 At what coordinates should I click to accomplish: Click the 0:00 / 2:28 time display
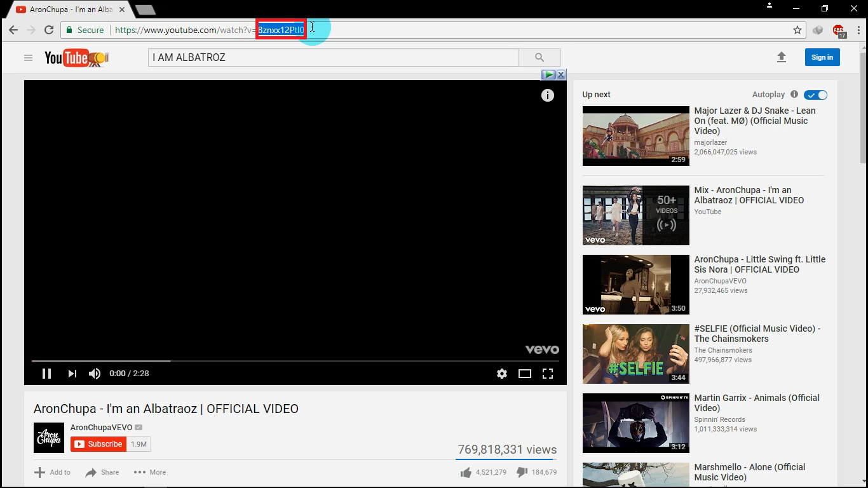click(x=129, y=374)
